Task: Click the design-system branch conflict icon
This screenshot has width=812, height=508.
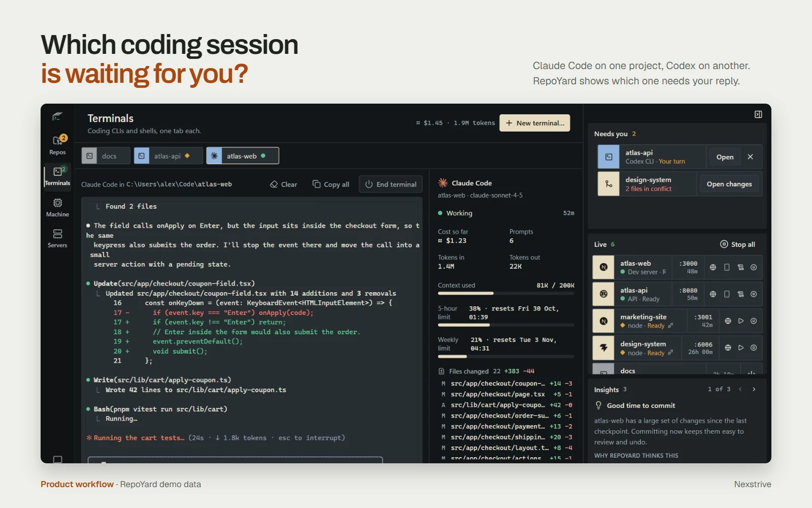Action: coord(608,184)
